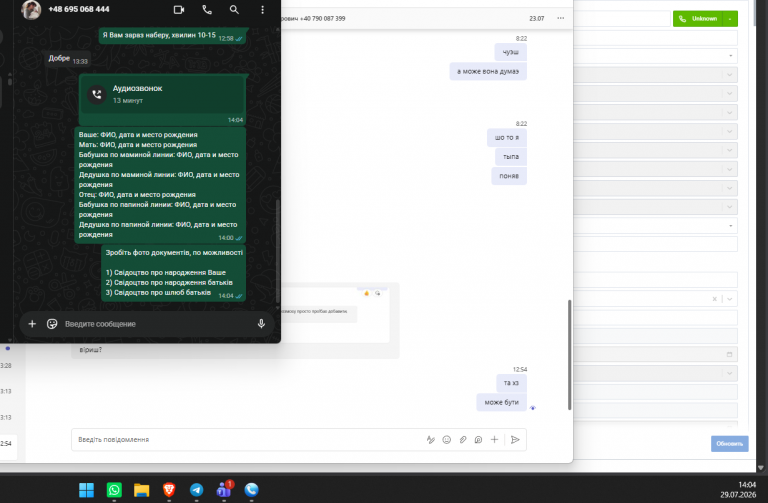This screenshot has height=503, width=768.
Task: Open search in the WhatsApp chat
Action: pos(234,10)
